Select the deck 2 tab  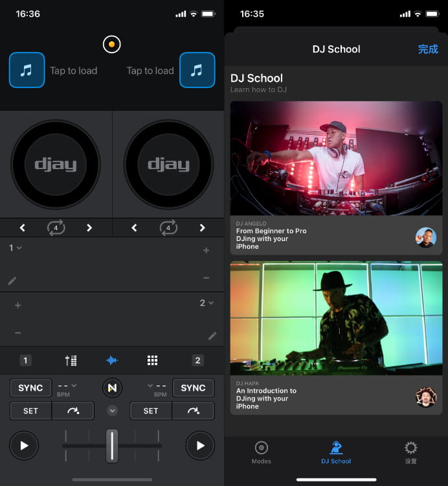pyautogui.click(x=198, y=360)
